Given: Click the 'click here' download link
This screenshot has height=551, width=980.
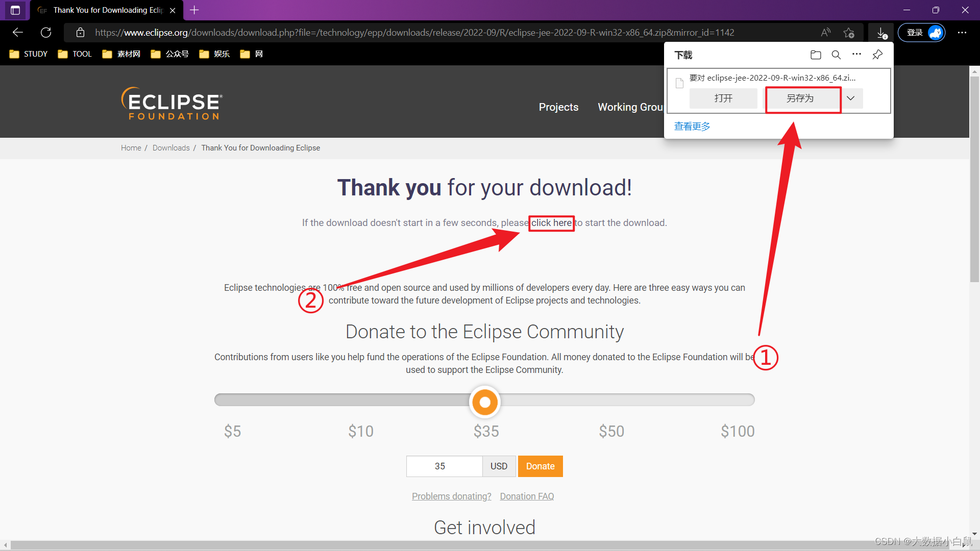Looking at the screenshot, I should point(551,223).
